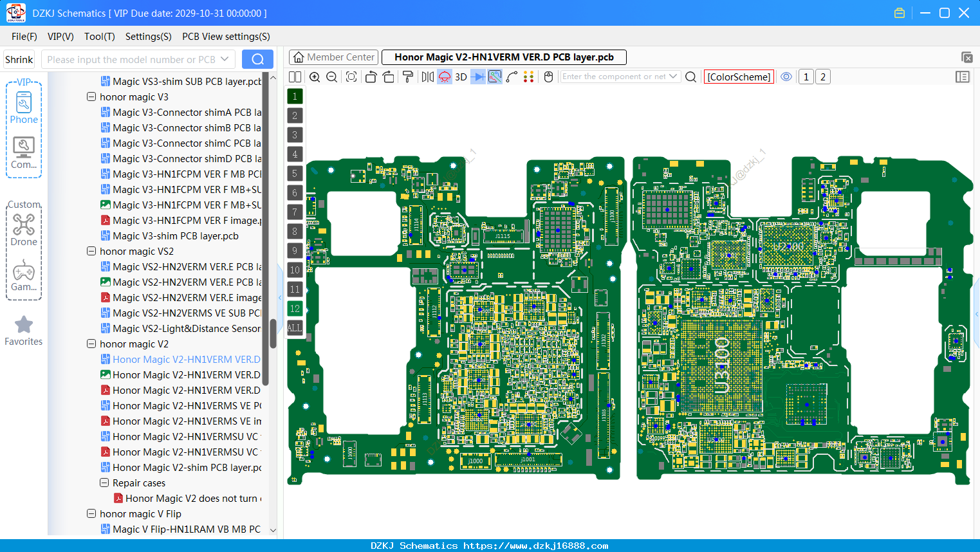Open the Tool(T) menu

(x=99, y=37)
